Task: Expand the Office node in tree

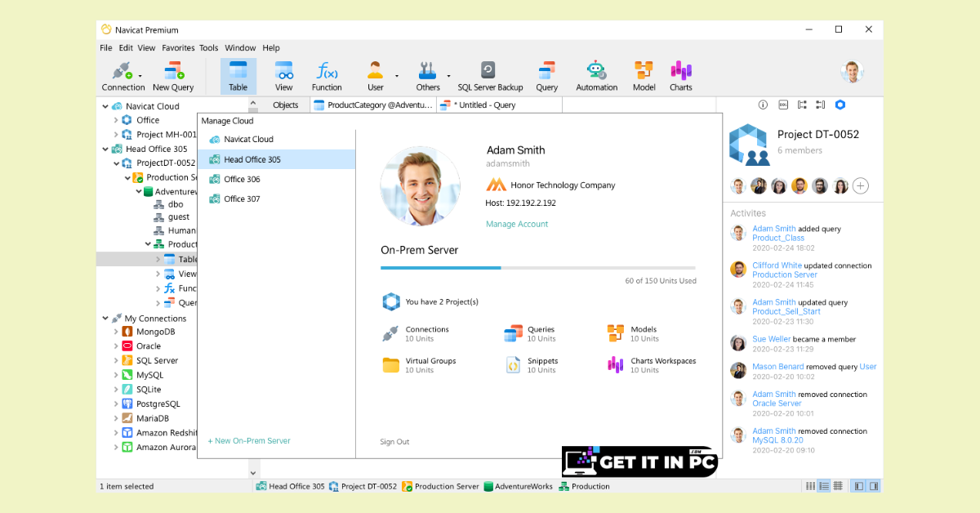Action: pos(116,120)
